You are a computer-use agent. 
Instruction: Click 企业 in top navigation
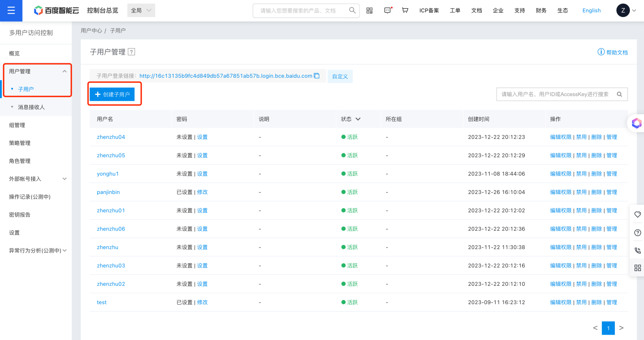coord(498,10)
